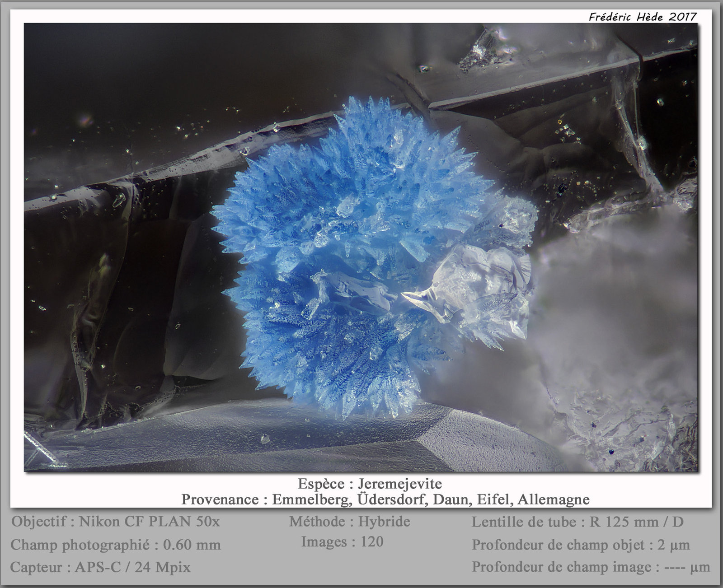The height and width of the screenshot is (588, 723).
Task: Click the 'Images : 120' text
Action: 342,541
